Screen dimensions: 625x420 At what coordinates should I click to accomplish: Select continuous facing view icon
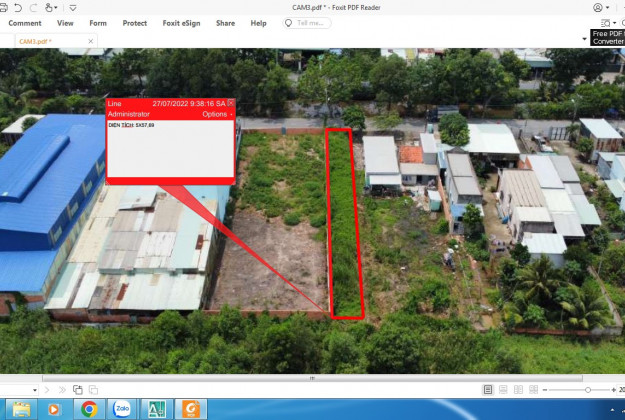(x=534, y=390)
